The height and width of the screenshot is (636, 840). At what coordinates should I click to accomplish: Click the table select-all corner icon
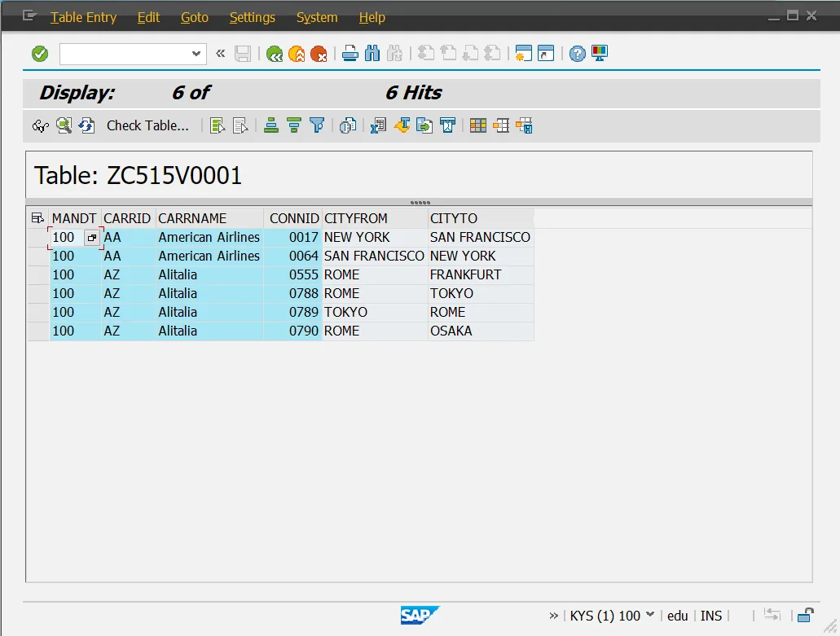37,218
